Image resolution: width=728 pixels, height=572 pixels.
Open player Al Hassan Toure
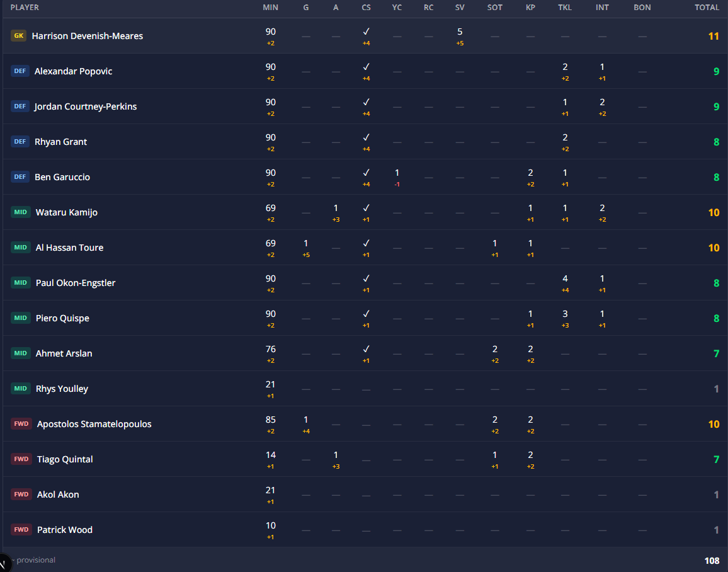point(70,248)
